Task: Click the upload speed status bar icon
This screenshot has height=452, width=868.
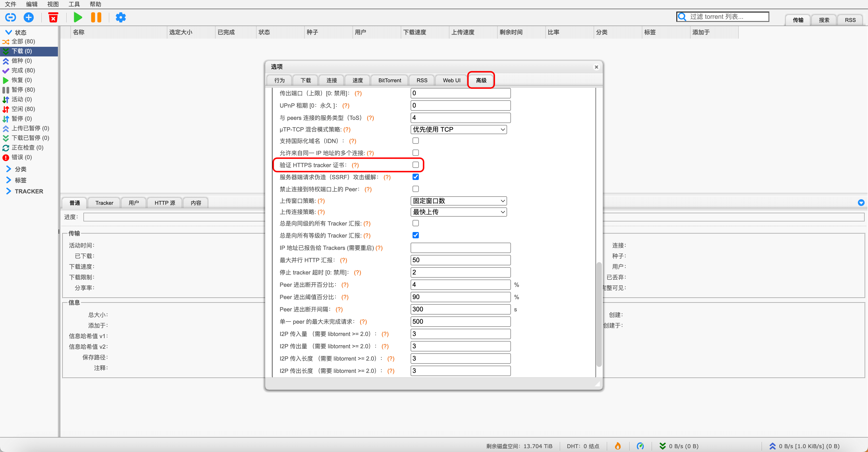Action: (772, 446)
